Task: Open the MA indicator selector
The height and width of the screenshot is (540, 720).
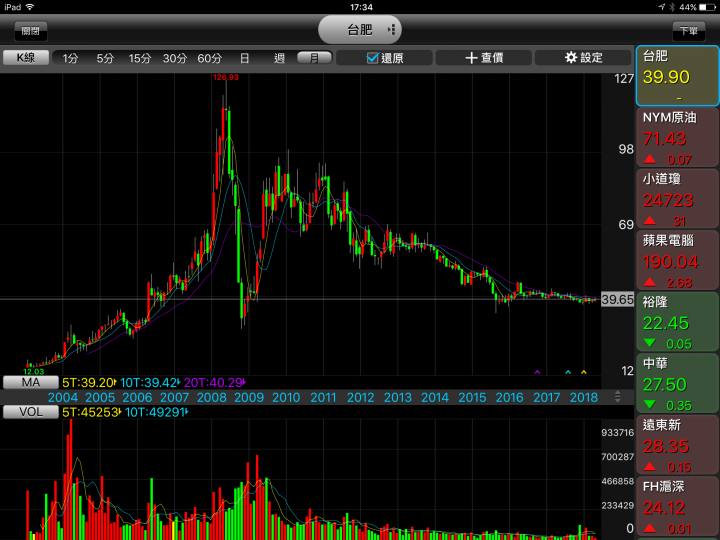Action: click(x=31, y=382)
